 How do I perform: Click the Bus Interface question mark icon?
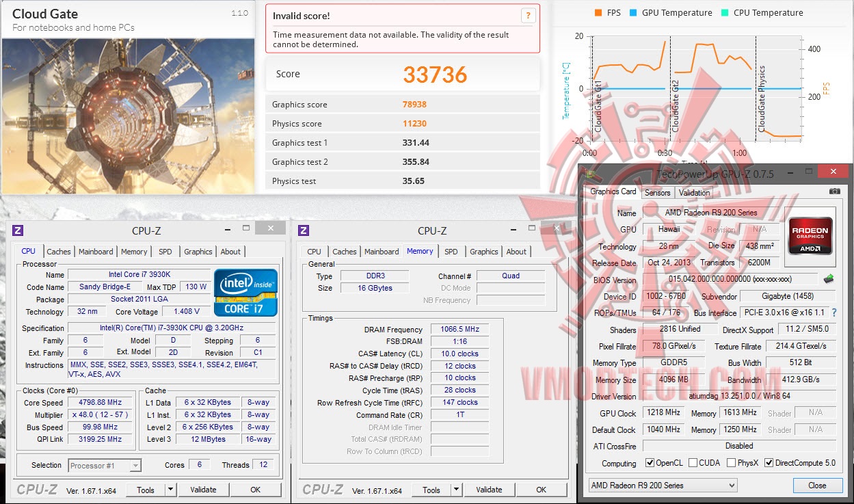[x=833, y=313]
